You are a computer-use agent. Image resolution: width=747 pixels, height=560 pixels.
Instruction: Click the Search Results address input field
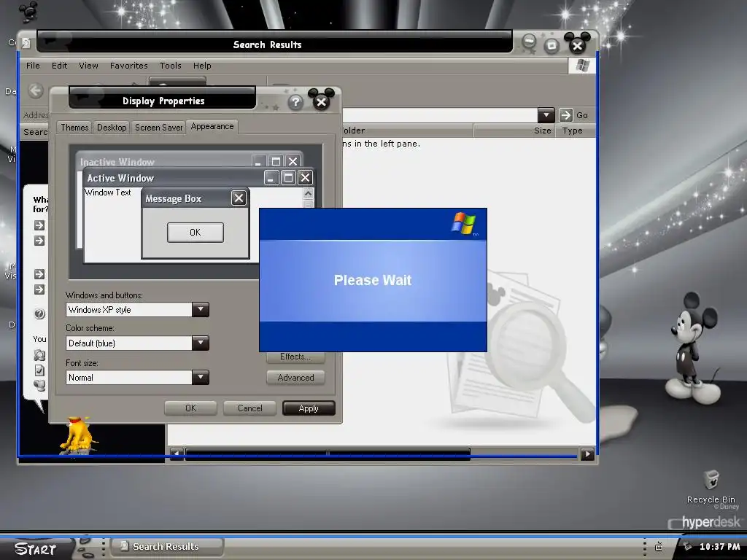[x=439, y=115]
